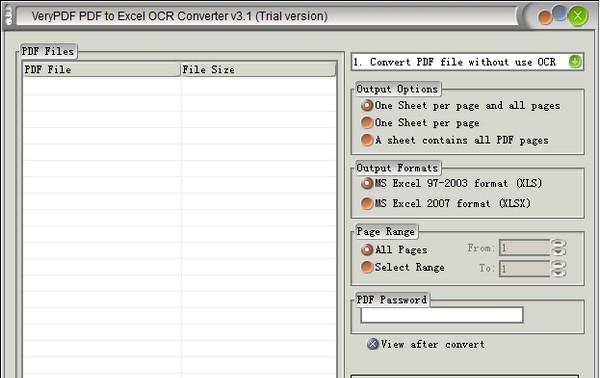
Task: Choose the One Sheet per page option
Action: click(x=420, y=123)
